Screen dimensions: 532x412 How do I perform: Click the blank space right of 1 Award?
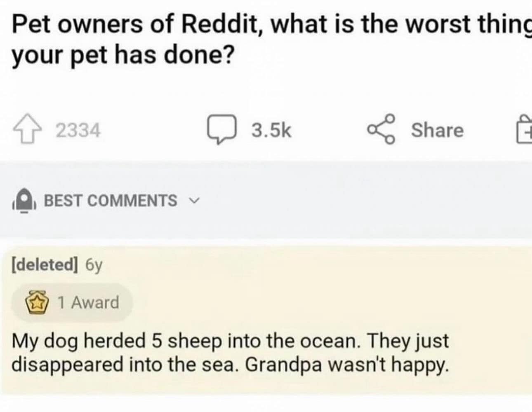coord(289,303)
